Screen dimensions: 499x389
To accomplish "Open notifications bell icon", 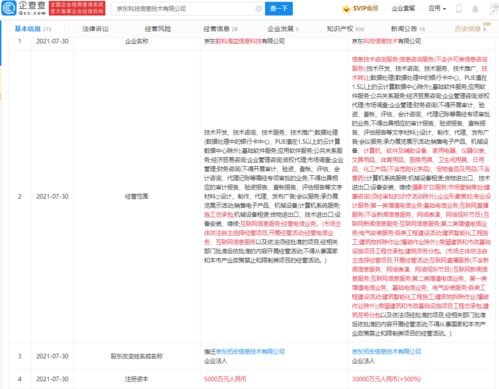I will (x=475, y=9).
